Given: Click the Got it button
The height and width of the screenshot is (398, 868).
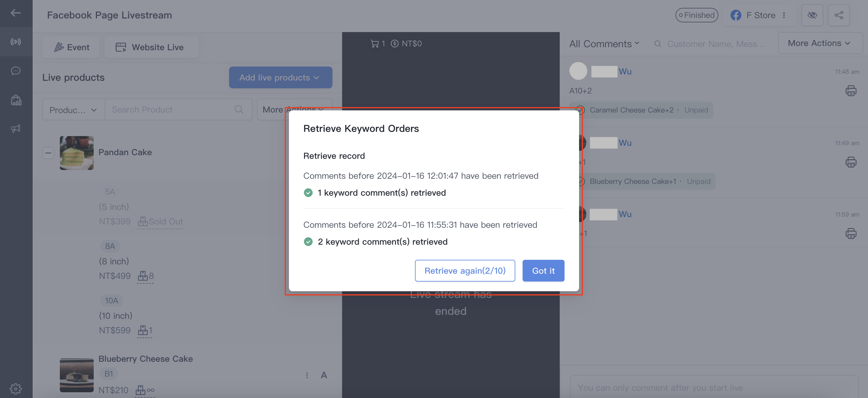Looking at the screenshot, I should coord(543,270).
